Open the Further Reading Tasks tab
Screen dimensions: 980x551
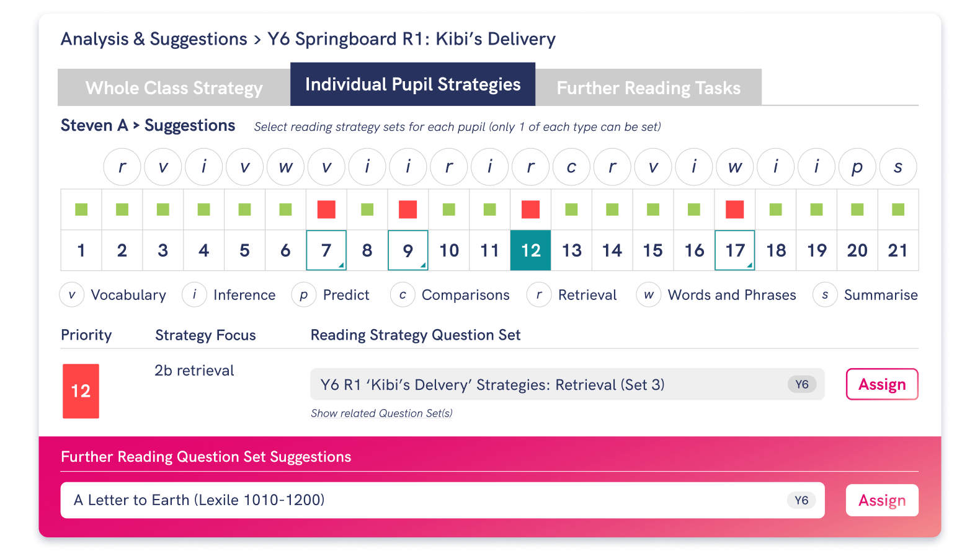click(x=648, y=87)
